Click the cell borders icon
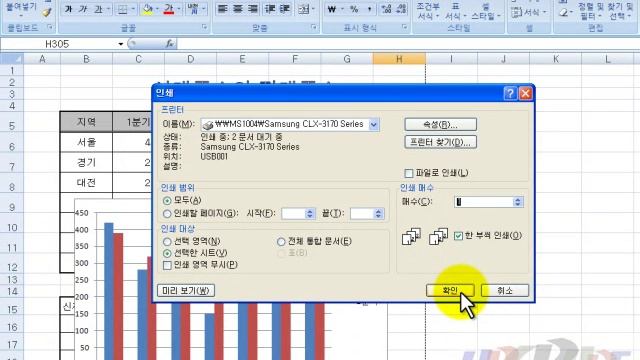This screenshot has height=360, width=640. [122, 9]
